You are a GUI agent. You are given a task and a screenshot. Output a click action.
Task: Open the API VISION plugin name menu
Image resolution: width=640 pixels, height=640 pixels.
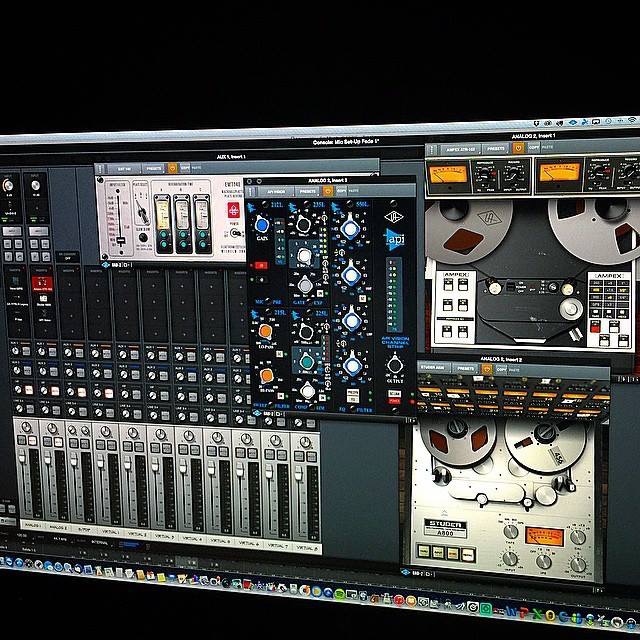(276, 191)
